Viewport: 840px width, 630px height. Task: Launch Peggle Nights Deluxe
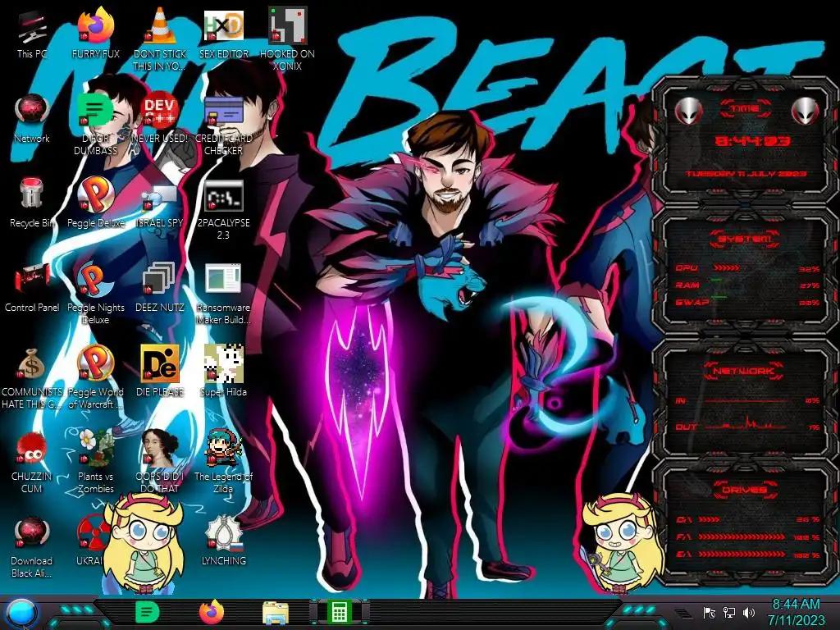tap(95, 293)
